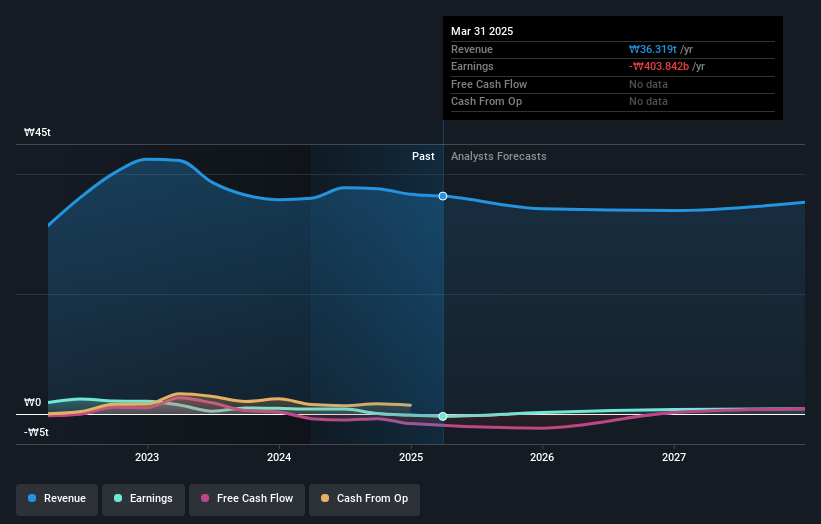Toggle the Revenue legend button

pyautogui.click(x=57, y=499)
